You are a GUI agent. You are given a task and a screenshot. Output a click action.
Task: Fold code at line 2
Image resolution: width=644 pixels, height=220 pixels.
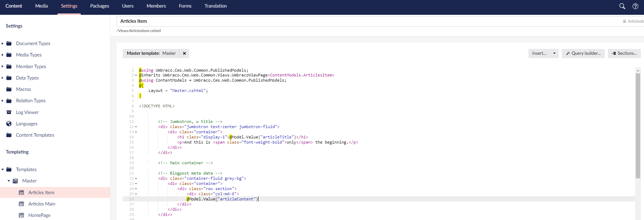pyautogui.click(x=136, y=75)
